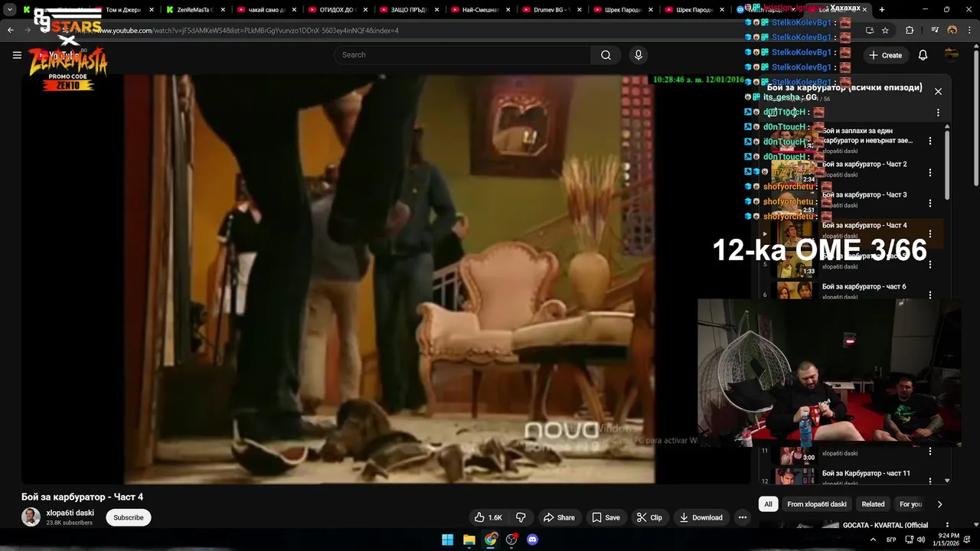Open options for Бой за карбуратор - Част 2
The width and height of the screenshot is (980, 551).
pyautogui.click(x=930, y=172)
